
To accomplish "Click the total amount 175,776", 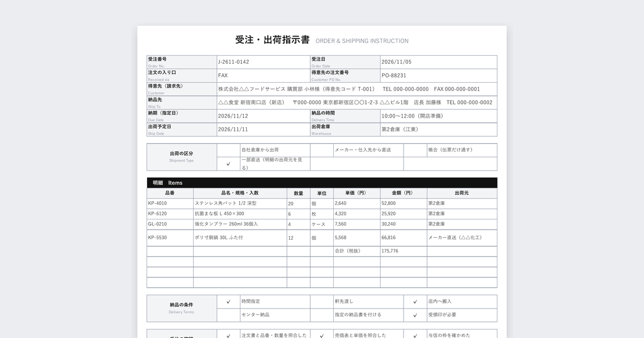I will (390, 251).
